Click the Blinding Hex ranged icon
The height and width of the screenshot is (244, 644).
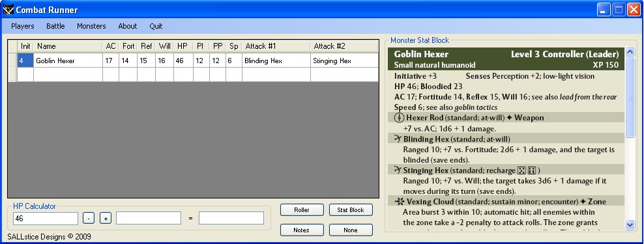coord(398,139)
